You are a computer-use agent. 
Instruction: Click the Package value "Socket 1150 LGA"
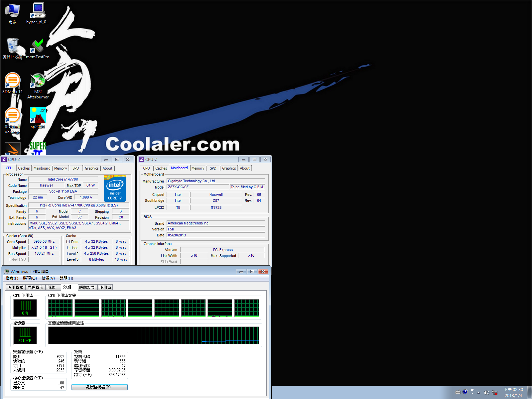click(63, 191)
